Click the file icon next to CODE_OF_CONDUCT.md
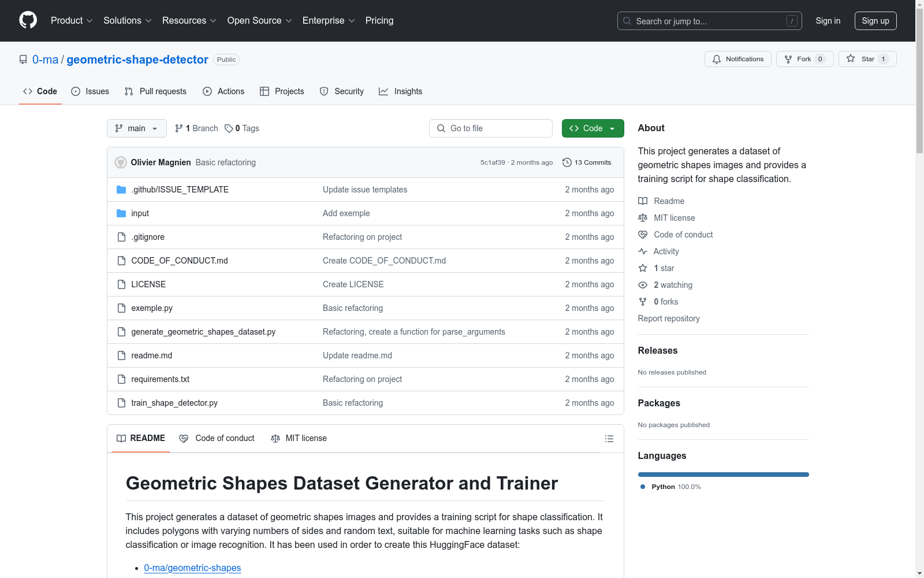Screen dimensions: 924x578 coord(121,261)
